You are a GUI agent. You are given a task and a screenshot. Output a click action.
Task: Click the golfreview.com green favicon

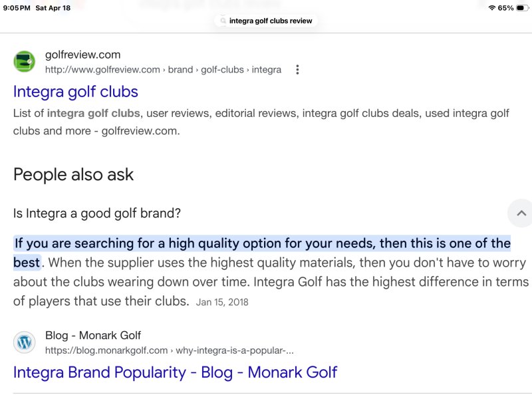click(x=25, y=62)
